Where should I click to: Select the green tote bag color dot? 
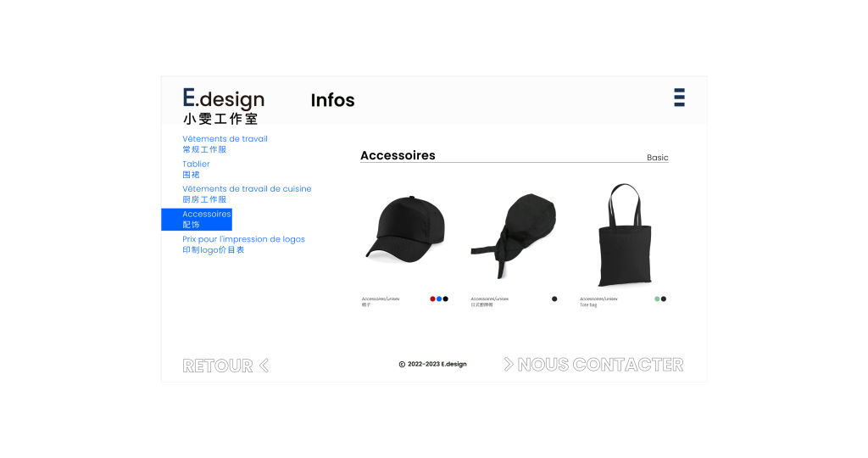click(657, 299)
